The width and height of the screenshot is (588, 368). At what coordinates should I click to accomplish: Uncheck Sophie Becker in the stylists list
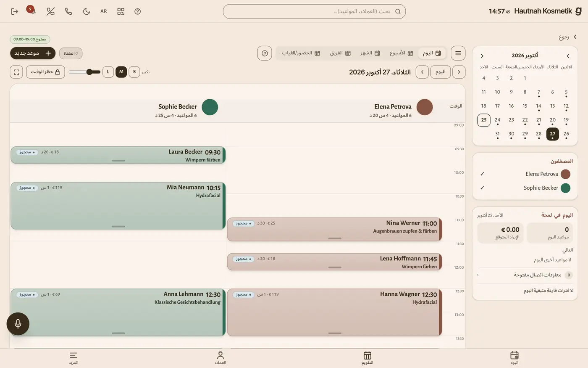coord(525,188)
